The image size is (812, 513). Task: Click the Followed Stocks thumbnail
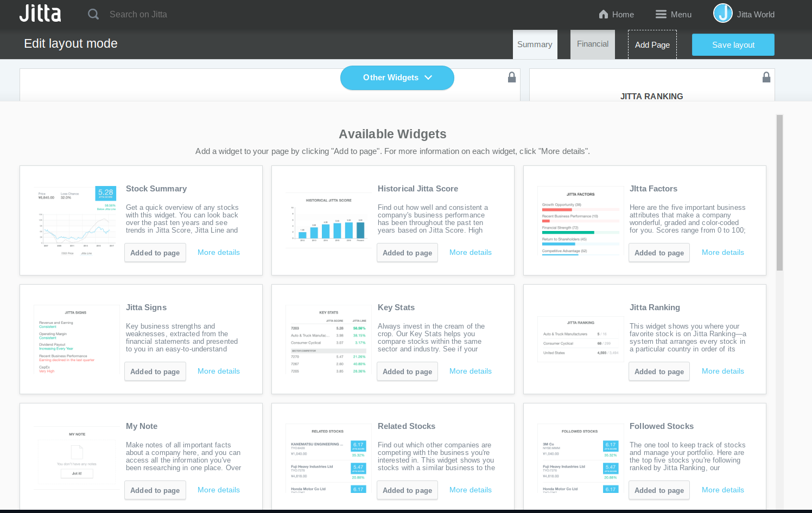[580, 458]
